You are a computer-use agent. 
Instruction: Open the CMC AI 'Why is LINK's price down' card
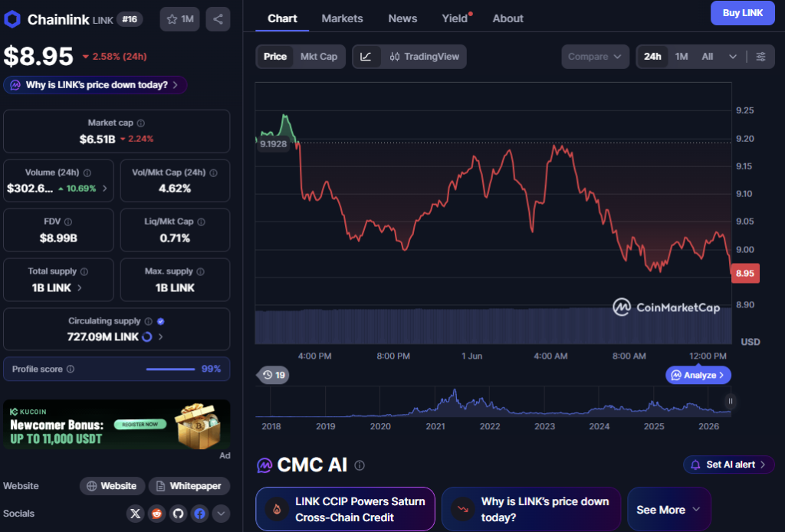pyautogui.click(x=531, y=510)
